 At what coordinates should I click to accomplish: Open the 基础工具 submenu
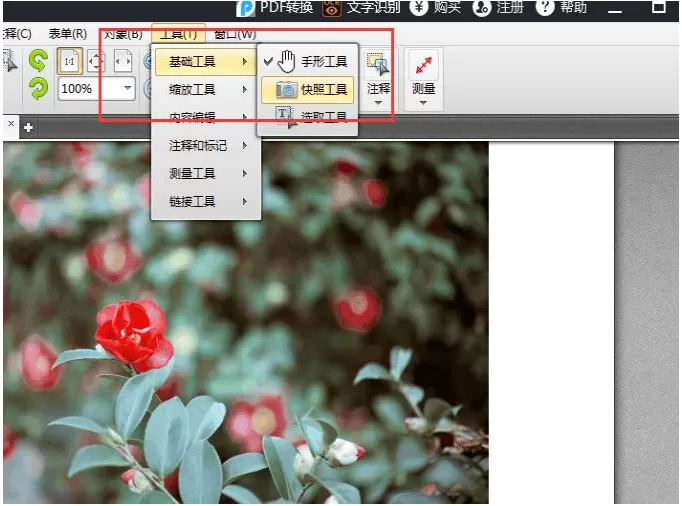pos(205,61)
